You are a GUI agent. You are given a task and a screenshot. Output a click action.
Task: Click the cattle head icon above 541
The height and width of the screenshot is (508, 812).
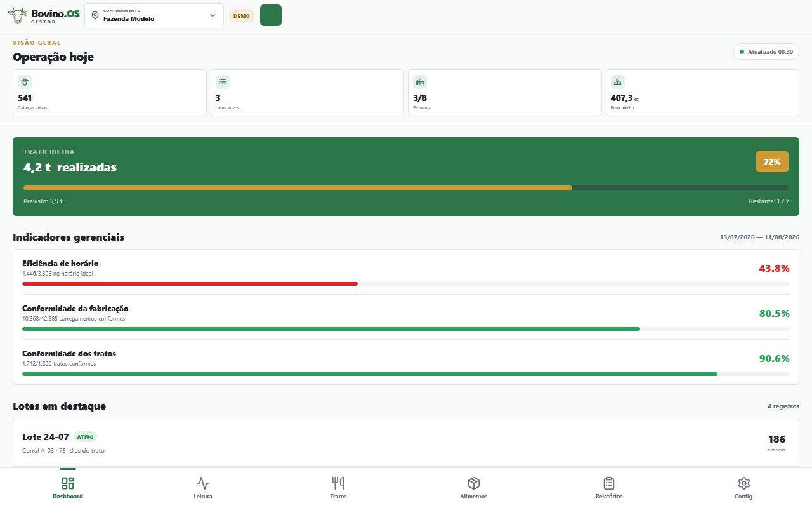point(25,81)
